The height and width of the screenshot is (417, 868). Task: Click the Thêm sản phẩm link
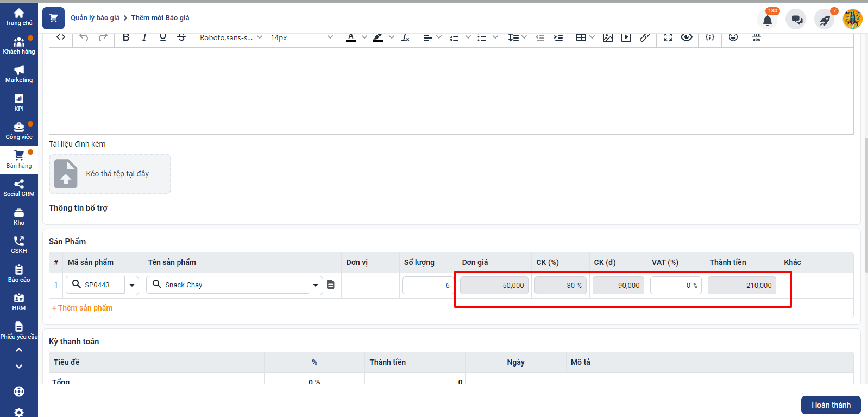coord(83,308)
